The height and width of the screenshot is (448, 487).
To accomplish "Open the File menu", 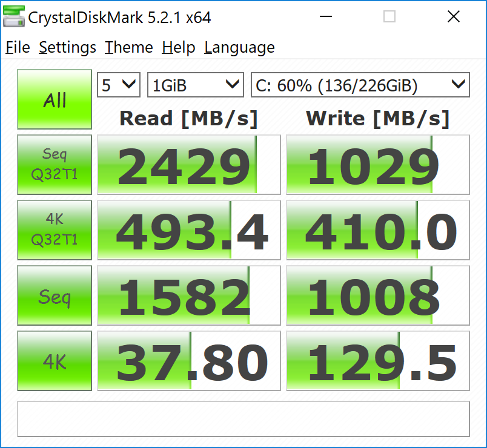I will click(x=18, y=47).
